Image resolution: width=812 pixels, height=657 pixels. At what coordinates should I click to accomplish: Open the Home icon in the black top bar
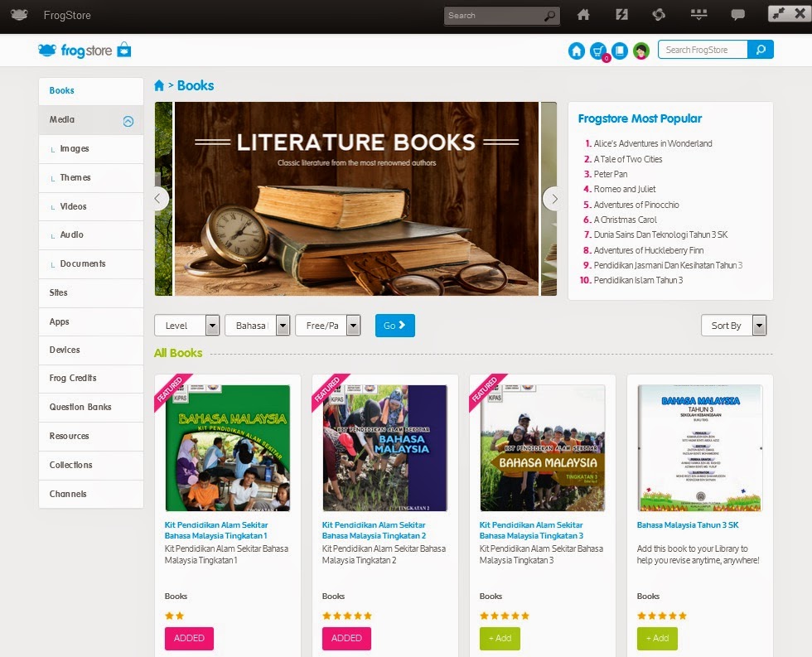tap(583, 14)
